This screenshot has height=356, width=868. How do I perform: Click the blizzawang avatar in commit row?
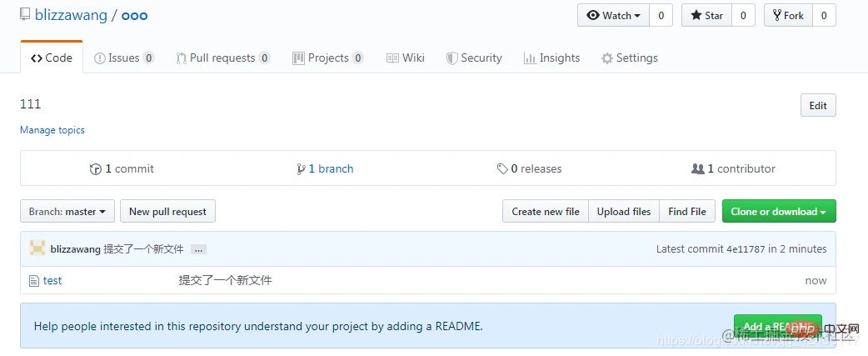click(37, 248)
